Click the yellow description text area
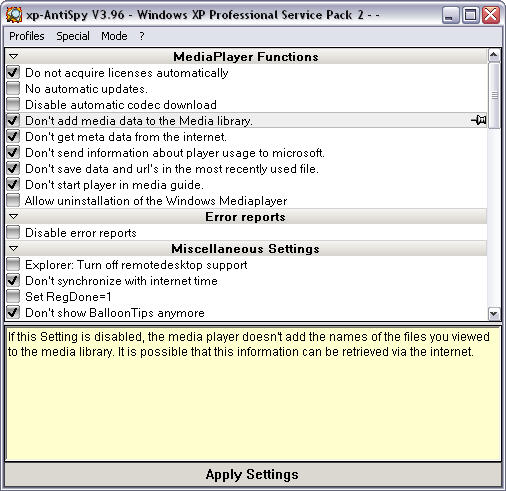Screen dimensions: 506x491 253,394
